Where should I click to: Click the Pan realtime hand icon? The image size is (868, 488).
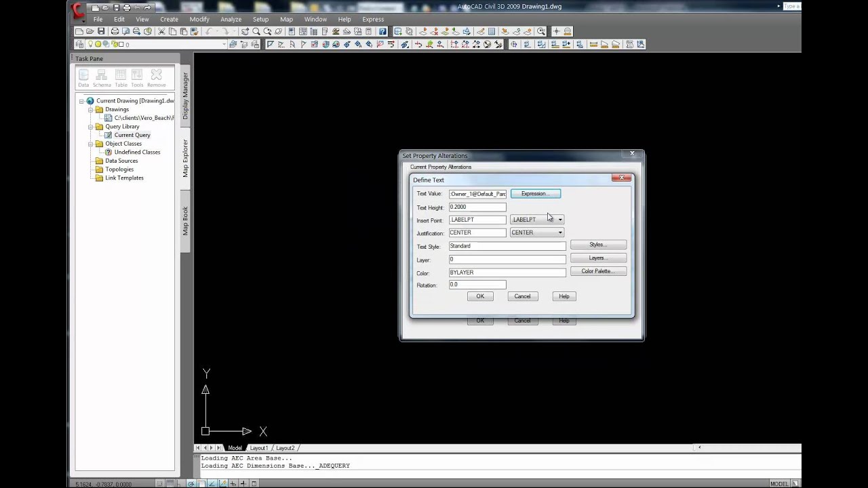[245, 31]
